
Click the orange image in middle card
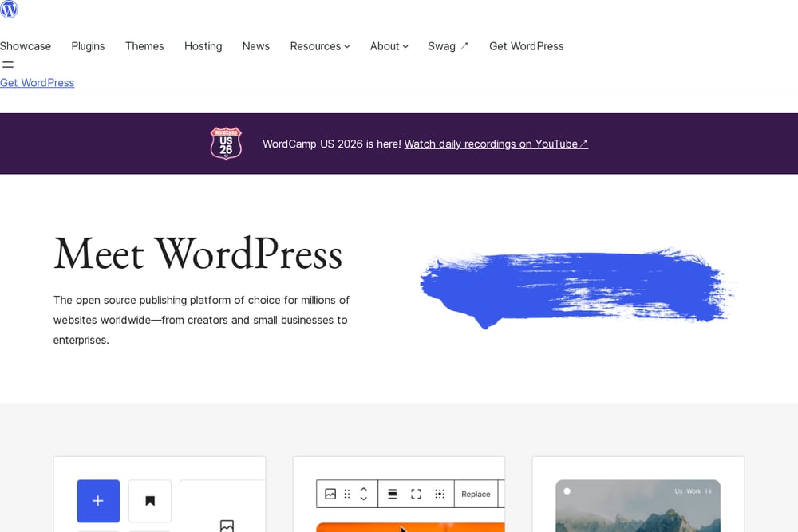pyautogui.click(x=410, y=527)
